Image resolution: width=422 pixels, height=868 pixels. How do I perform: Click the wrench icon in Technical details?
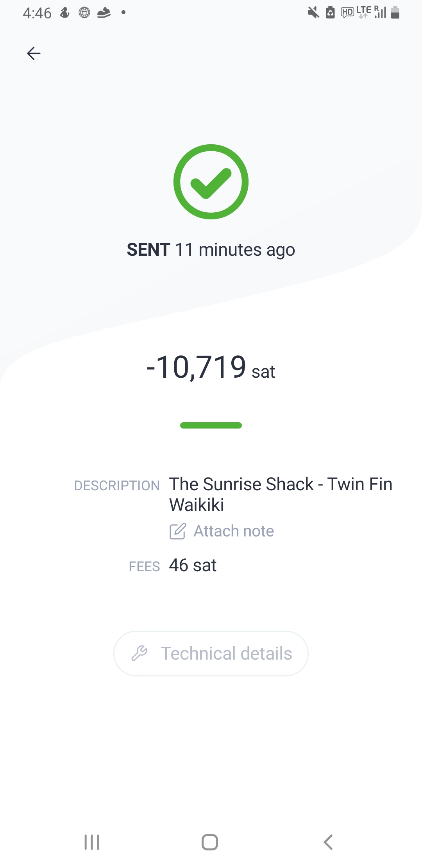pyautogui.click(x=139, y=653)
